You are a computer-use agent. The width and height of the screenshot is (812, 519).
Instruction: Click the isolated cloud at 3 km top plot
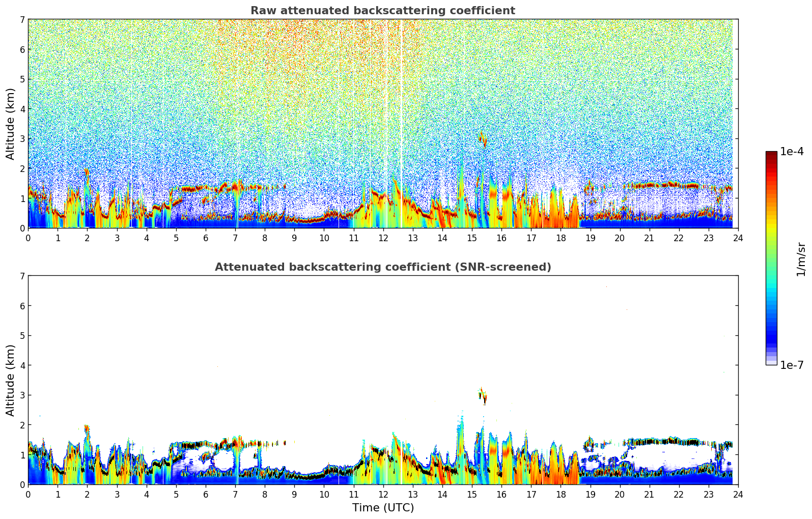(x=483, y=139)
